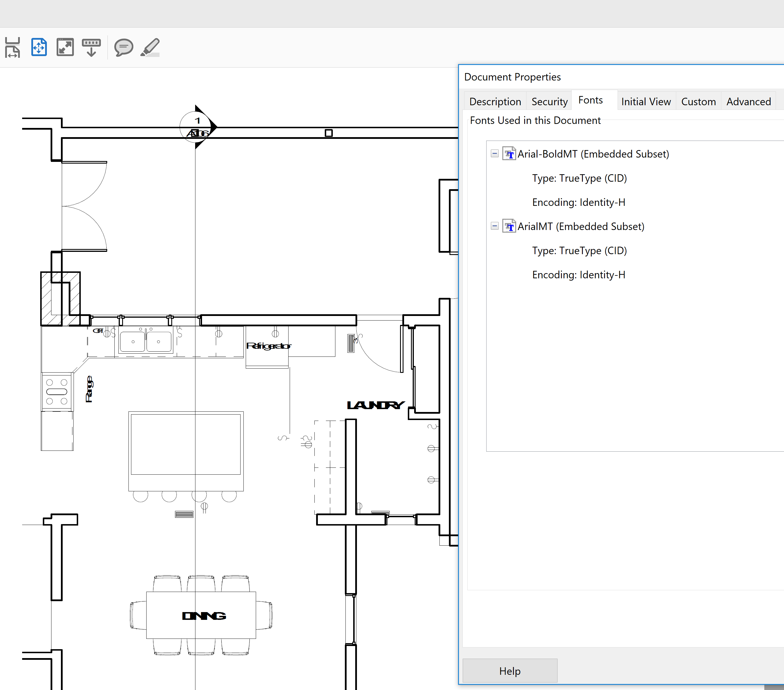The height and width of the screenshot is (690, 784).
Task: Open the Custom properties tab
Action: [698, 101]
